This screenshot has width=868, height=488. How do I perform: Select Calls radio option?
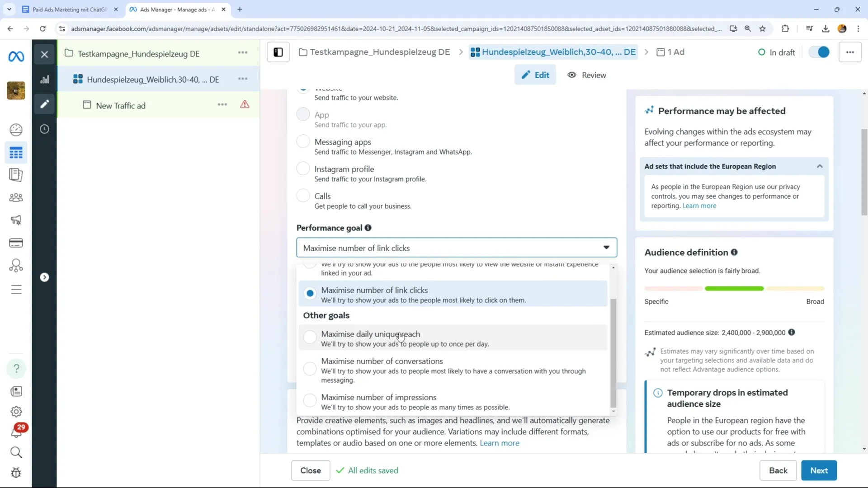coord(303,196)
